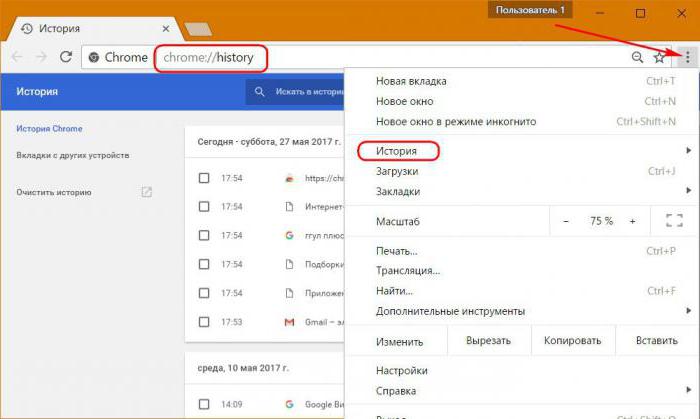Click Очистить историю in the sidebar
This screenshot has width=700, height=419.
tap(54, 192)
